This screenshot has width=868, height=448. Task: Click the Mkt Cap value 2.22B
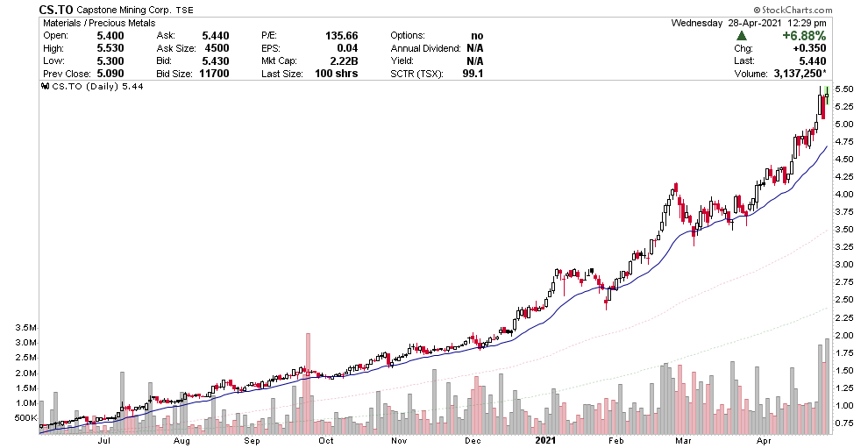tap(344, 60)
